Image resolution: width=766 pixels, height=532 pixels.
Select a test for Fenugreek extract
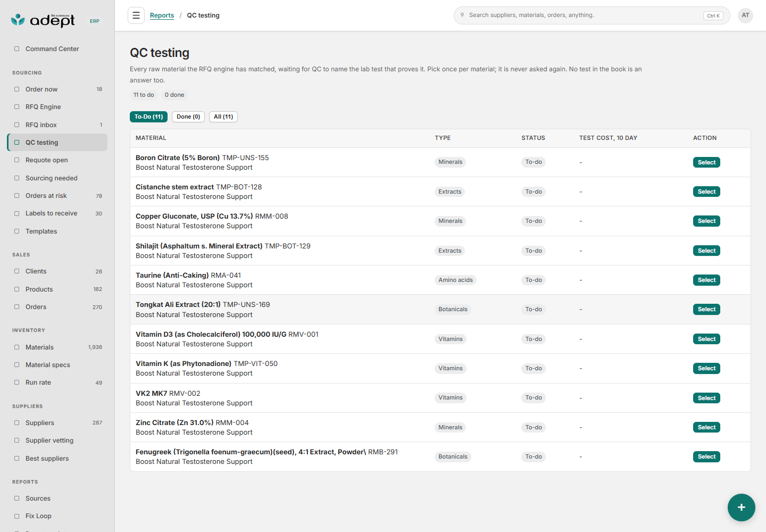point(706,456)
